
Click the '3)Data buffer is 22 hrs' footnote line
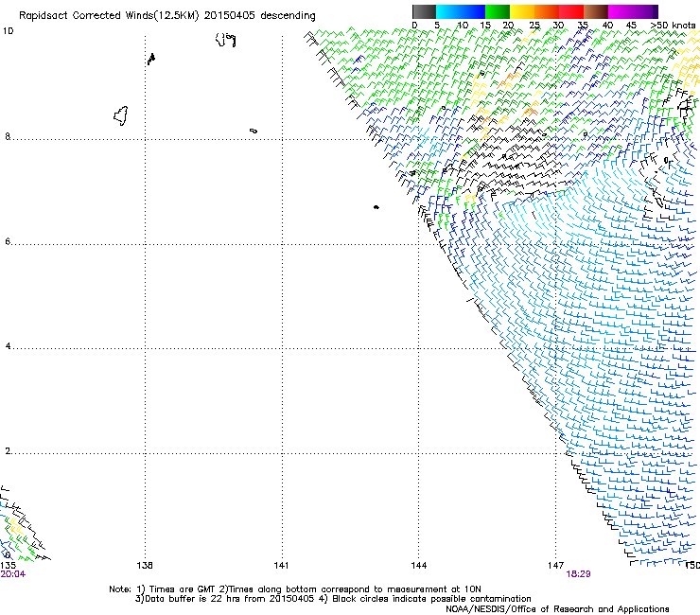333,599
